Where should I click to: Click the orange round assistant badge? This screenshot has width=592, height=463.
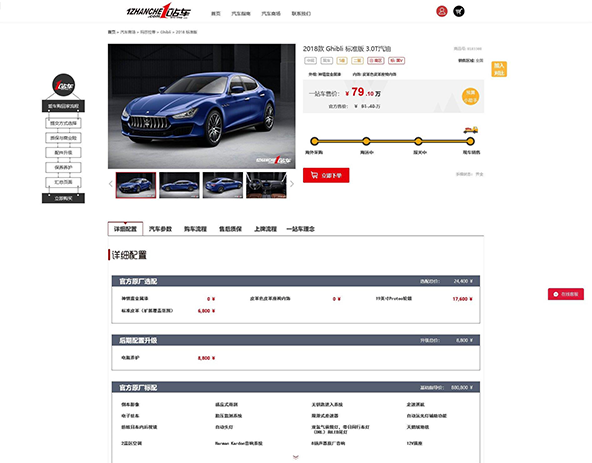(x=470, y=96)
